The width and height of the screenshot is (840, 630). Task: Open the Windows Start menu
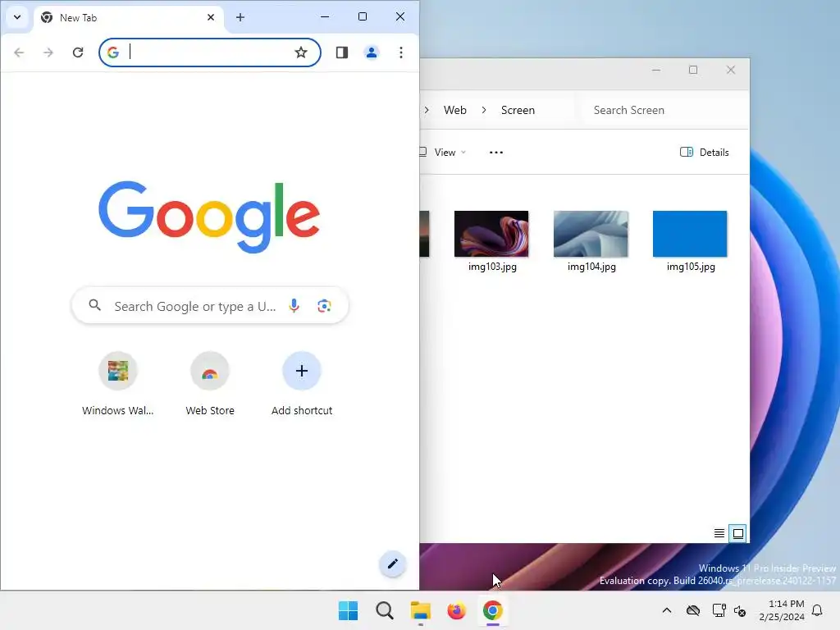348,610
